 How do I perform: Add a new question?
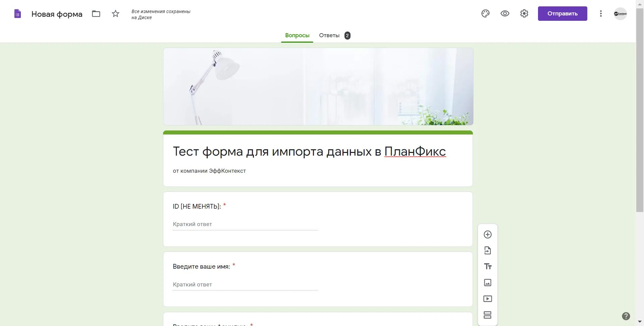(488, 234)
